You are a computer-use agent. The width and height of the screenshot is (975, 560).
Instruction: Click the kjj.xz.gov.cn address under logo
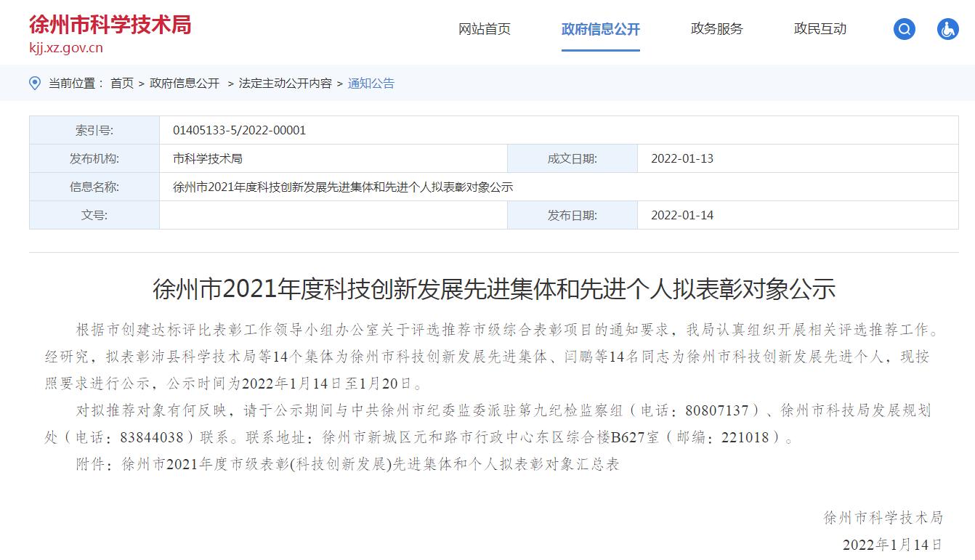click(x=66, y=49)
